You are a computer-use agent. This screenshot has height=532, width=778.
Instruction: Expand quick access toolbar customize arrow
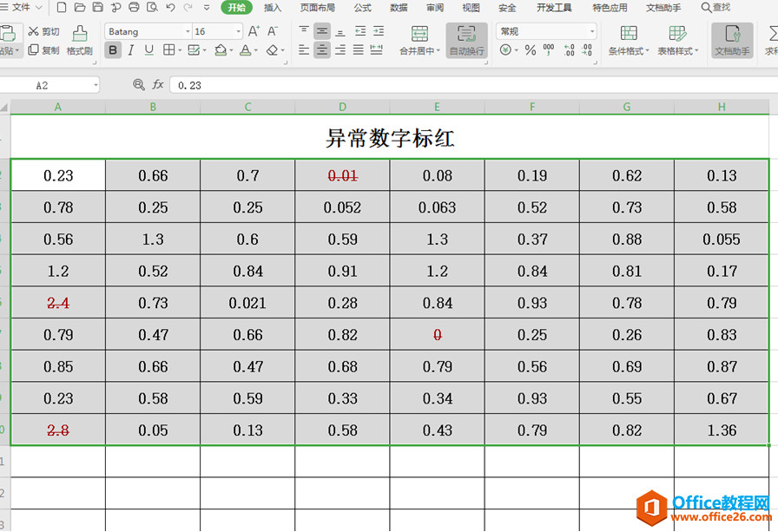207,8
